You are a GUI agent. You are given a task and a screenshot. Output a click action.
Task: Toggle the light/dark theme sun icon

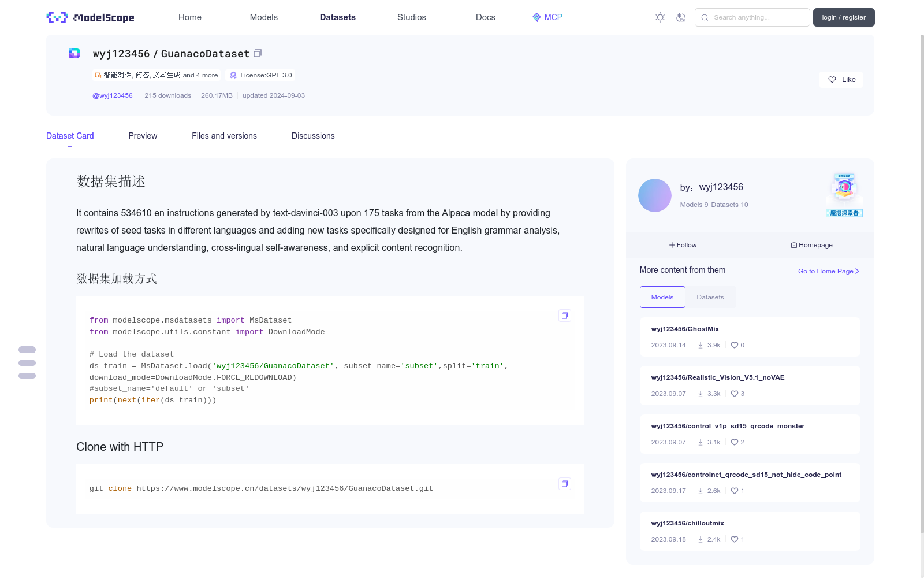tap(660, 17)
